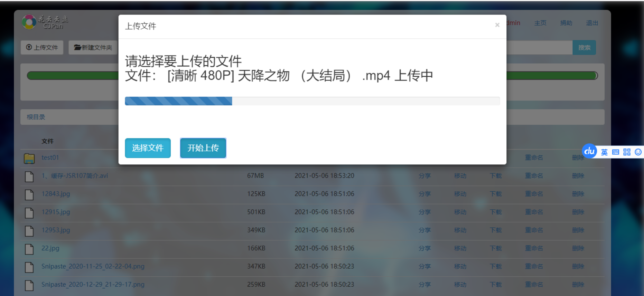Click the 开始上传 button
644x296 pixels.
click(x=203, y=148)
